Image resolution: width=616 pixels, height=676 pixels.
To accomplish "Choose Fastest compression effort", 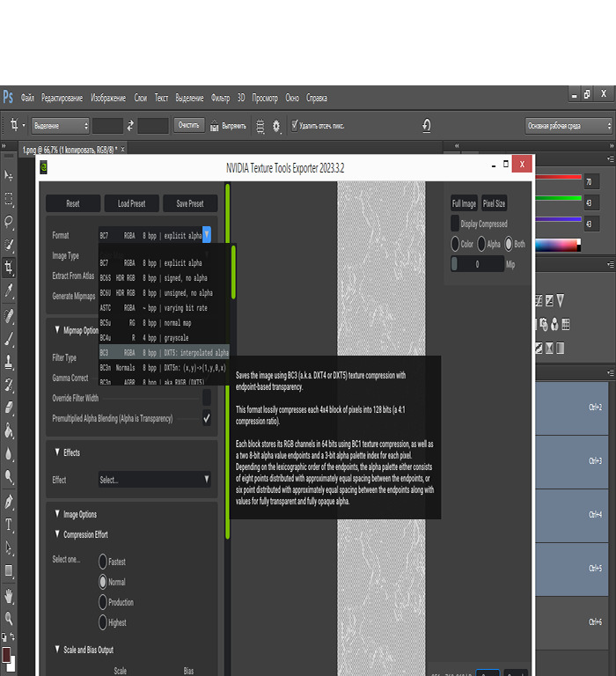I will tap(103, 562).
